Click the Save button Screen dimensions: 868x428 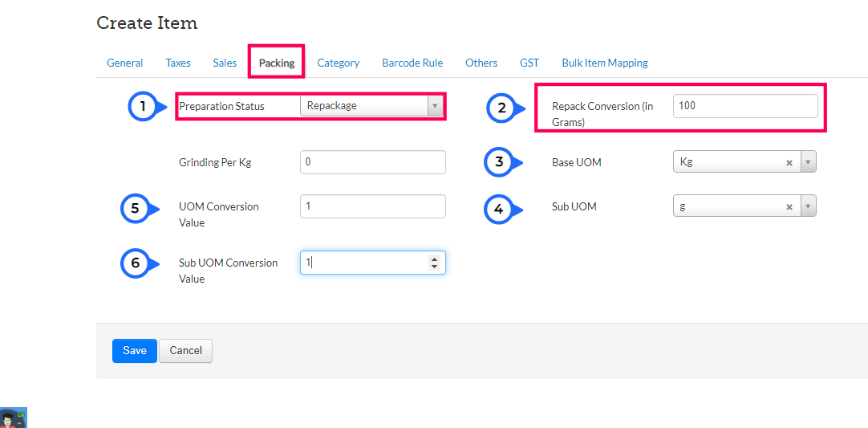tap(135, 351)
